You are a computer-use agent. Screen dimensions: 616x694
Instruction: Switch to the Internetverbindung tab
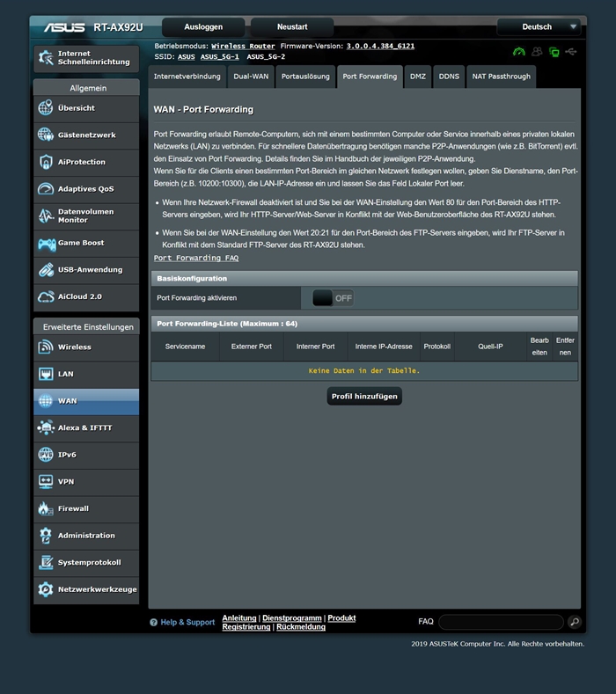187,77
